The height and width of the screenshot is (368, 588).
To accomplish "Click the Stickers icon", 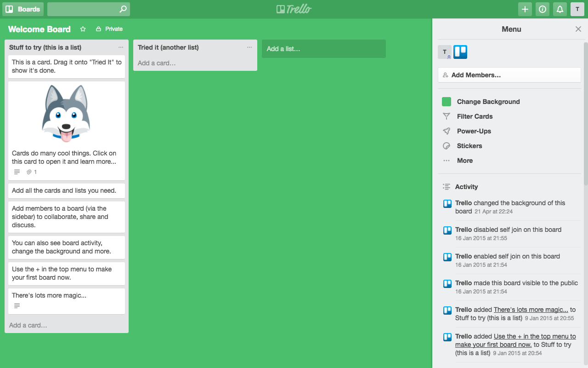I will point(447,146).
